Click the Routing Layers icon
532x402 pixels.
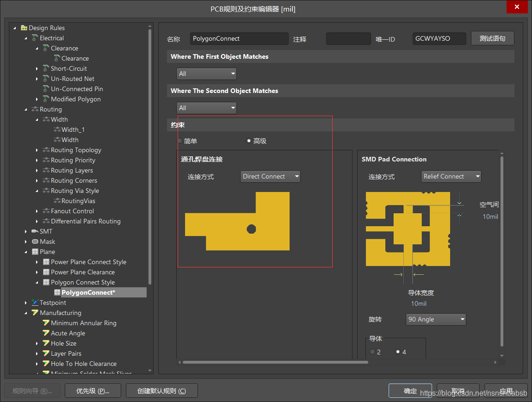(x=46, y=170)
